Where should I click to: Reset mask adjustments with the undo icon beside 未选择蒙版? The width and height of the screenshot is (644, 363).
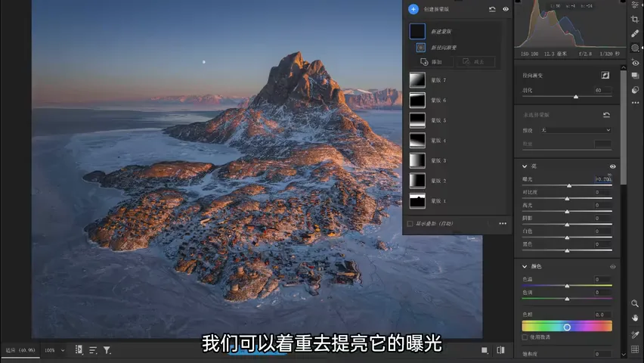click(x=606, y=115)
